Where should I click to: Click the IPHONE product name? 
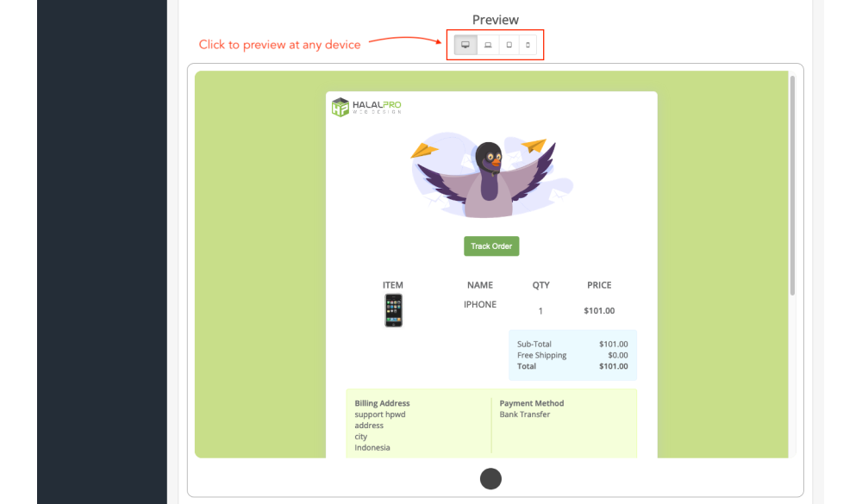click(480, 304)
